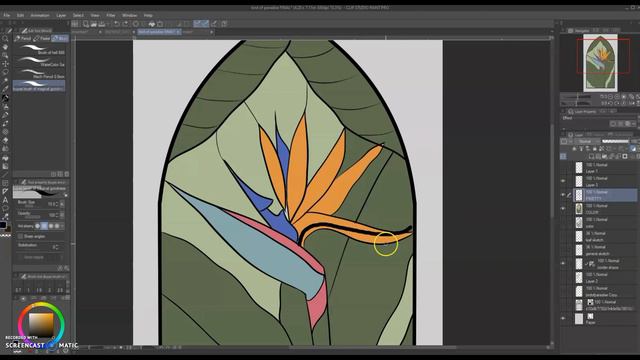Click the COLOR layer thumbnail

(x=579, y=209)
